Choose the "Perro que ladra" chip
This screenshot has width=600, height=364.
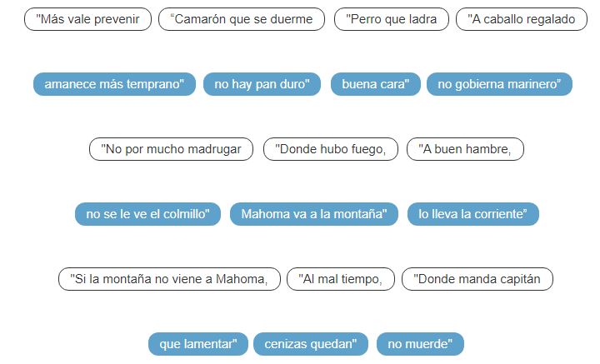391,19
